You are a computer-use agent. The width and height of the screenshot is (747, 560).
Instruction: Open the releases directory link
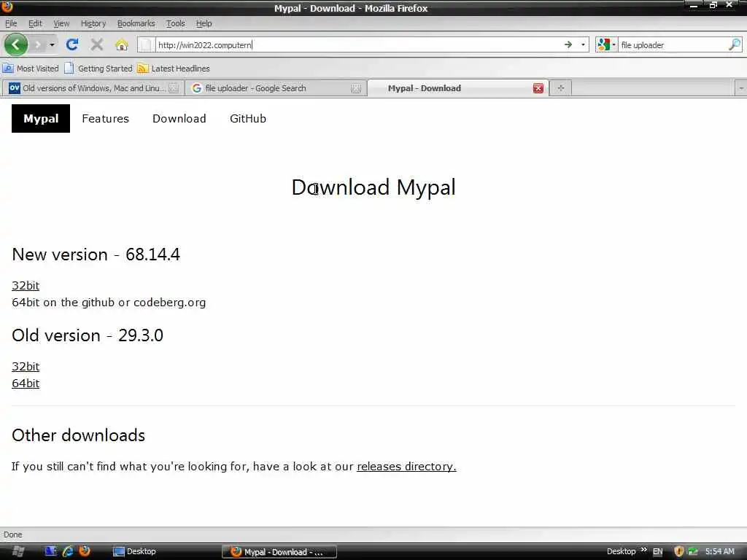(x=406, y=466)
